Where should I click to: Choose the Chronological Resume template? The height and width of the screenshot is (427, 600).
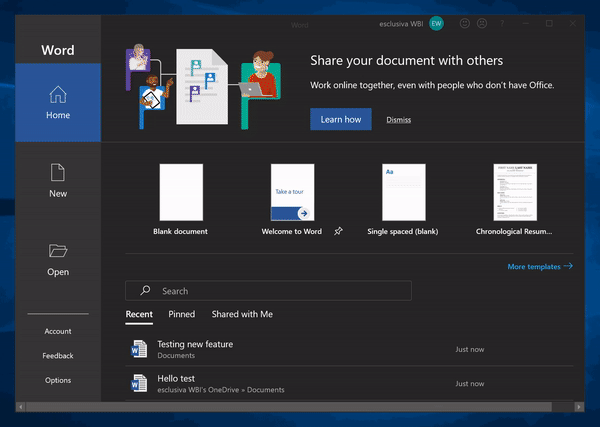pos(515,200)
